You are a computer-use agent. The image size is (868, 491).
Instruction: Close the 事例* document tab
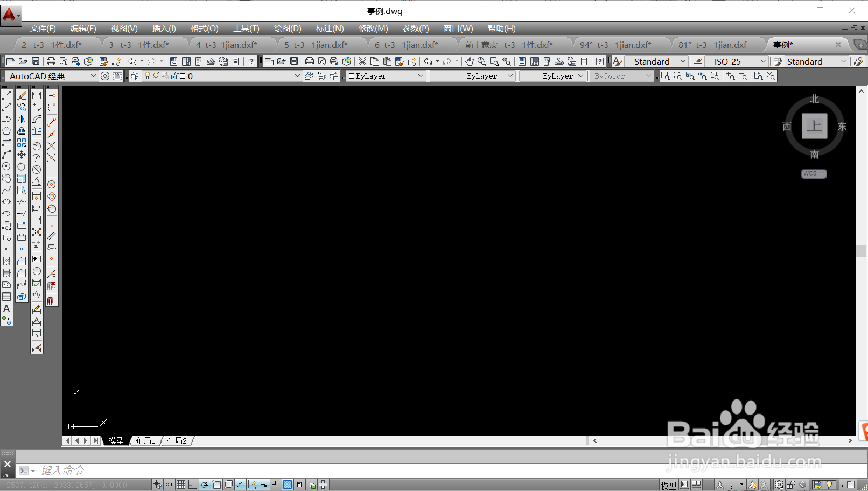(838, 45)
